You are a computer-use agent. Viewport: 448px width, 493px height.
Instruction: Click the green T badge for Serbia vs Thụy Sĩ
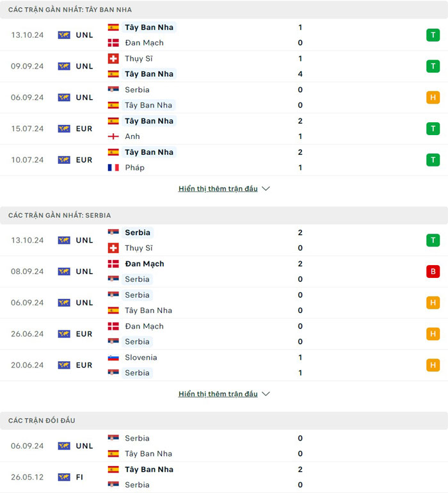point(433,240)
